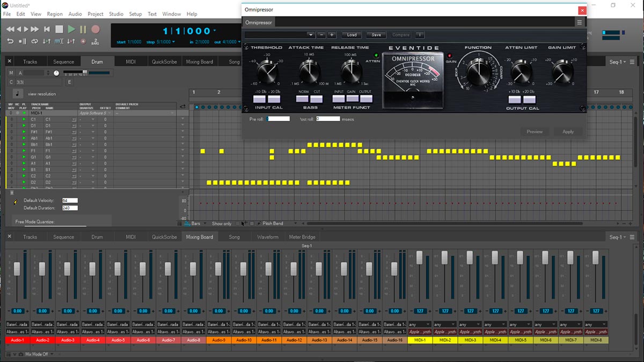The image size is (644, 362).
Task: Click the MIDI-1 volume fader
Action: pos(420,258)
